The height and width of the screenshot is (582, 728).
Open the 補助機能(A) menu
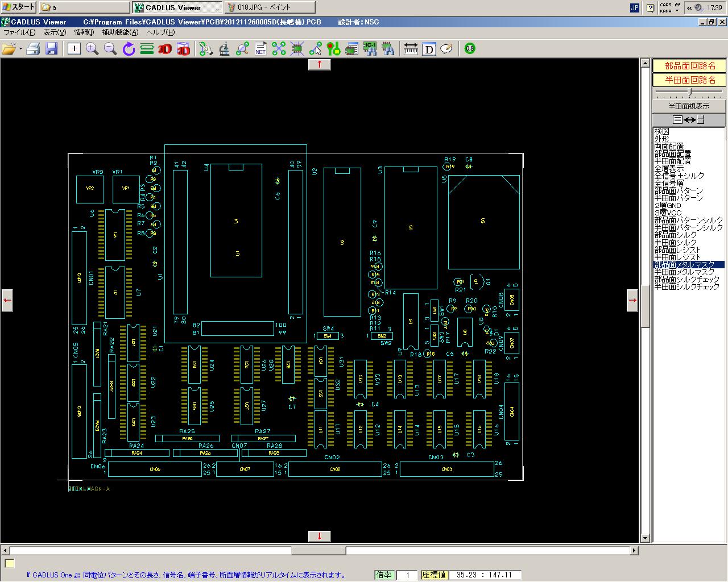point(120,32)
